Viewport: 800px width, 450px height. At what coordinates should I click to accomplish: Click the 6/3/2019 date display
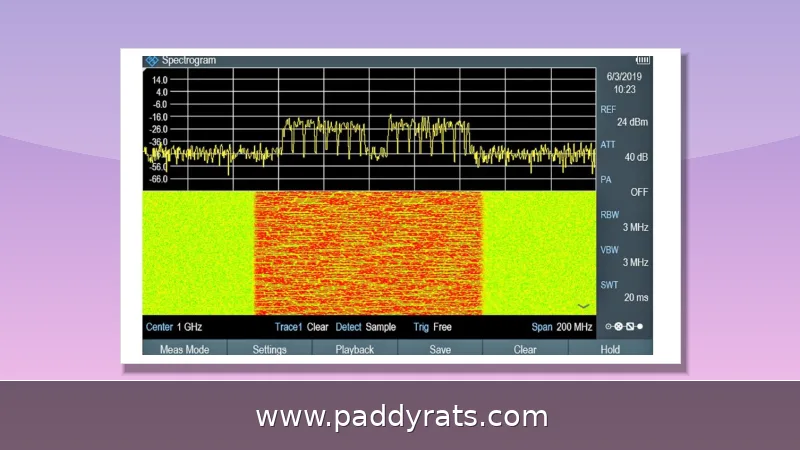(x=624, y=77)
